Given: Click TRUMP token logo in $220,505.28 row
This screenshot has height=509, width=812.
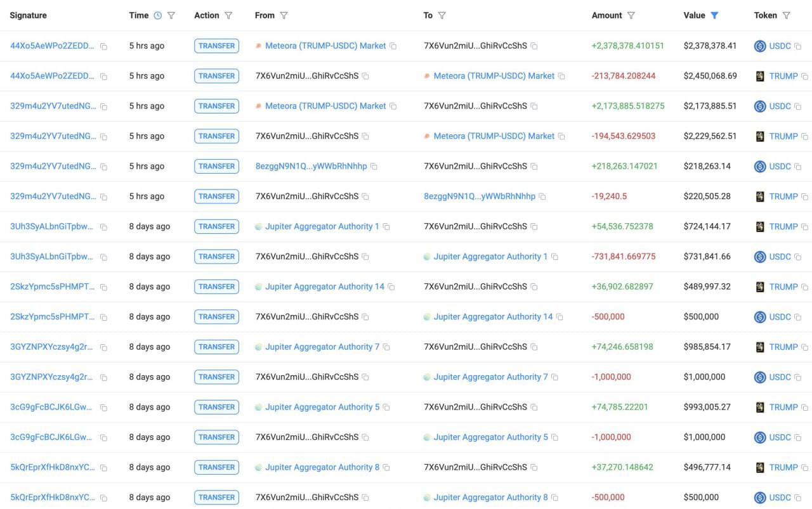Looking at the screenshot, I should [x=760, y=197].
